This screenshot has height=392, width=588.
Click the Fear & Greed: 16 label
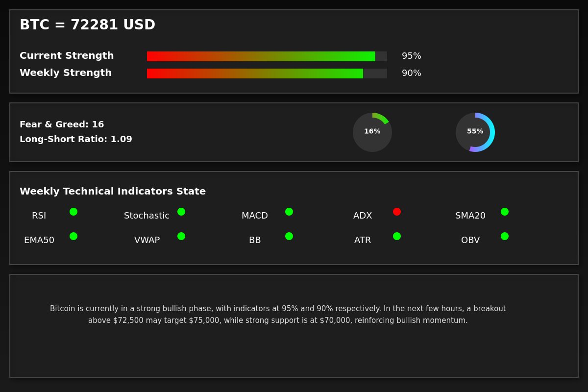(62, 124)
